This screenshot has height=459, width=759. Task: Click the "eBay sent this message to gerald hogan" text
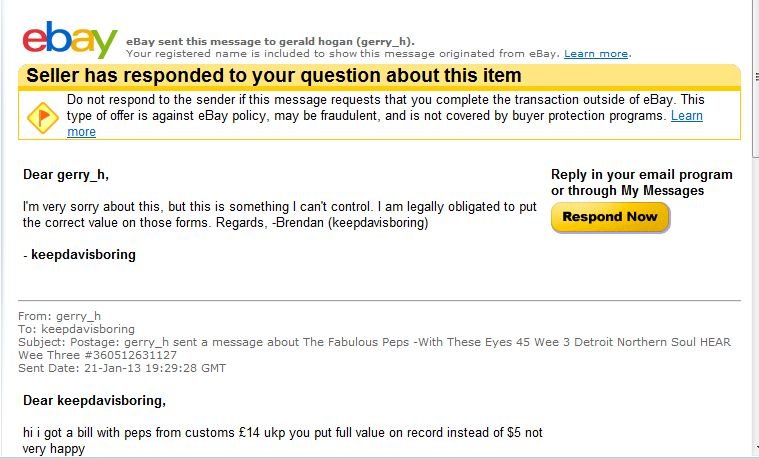point(270,42)
